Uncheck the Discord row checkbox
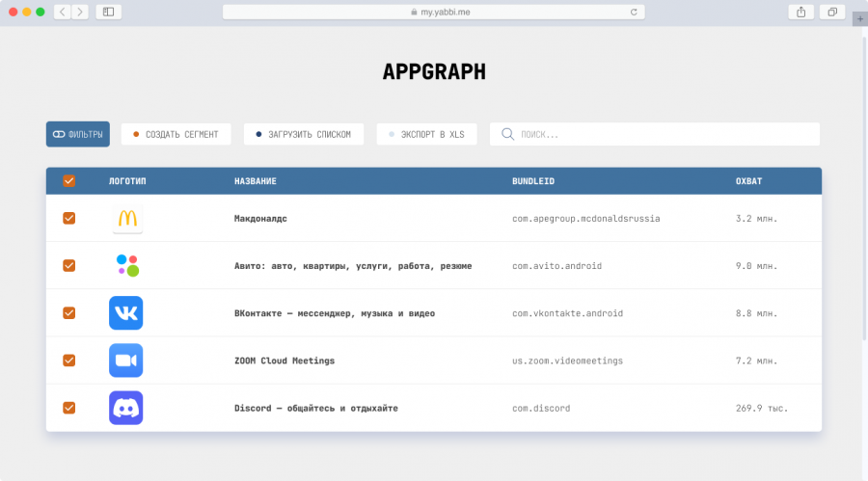Image resolution: width=868 pixels, height=481 pixels. [69, 408]
